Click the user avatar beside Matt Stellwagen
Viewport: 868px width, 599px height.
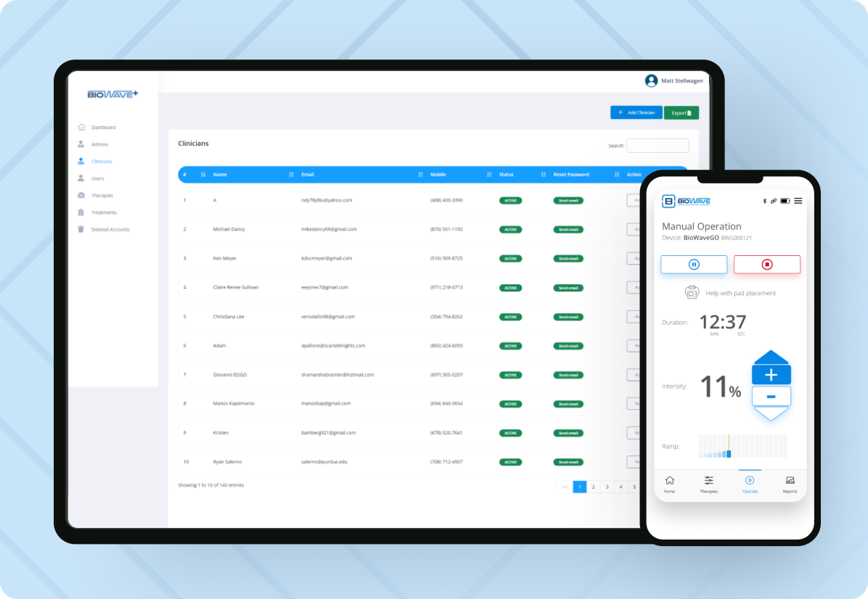pos(651,80)
